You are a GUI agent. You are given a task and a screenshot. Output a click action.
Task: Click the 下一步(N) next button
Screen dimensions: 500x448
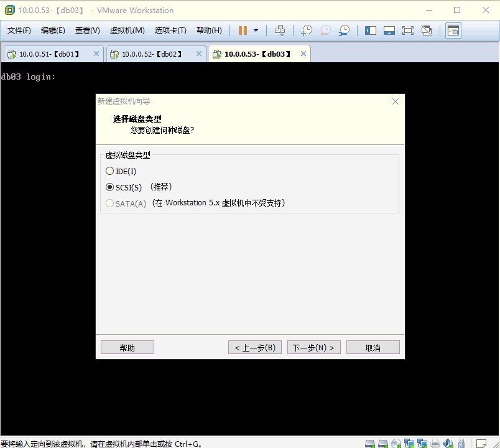tap(314, 348)
